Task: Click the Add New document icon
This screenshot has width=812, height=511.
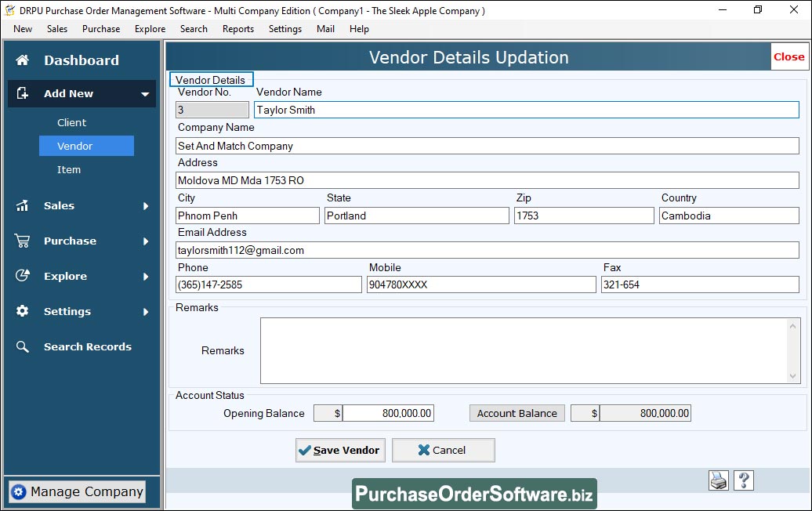Action: pos(22,93)
